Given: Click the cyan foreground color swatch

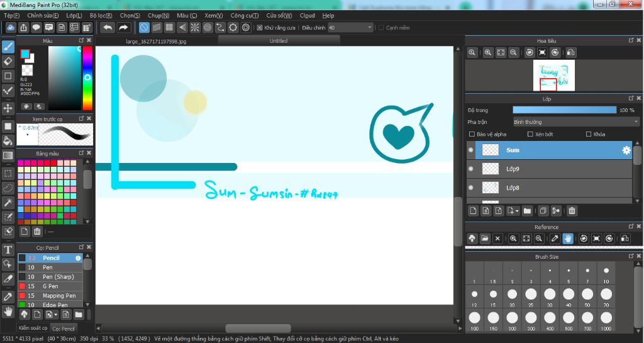Looking at the screenshot, I should [25, 54].
